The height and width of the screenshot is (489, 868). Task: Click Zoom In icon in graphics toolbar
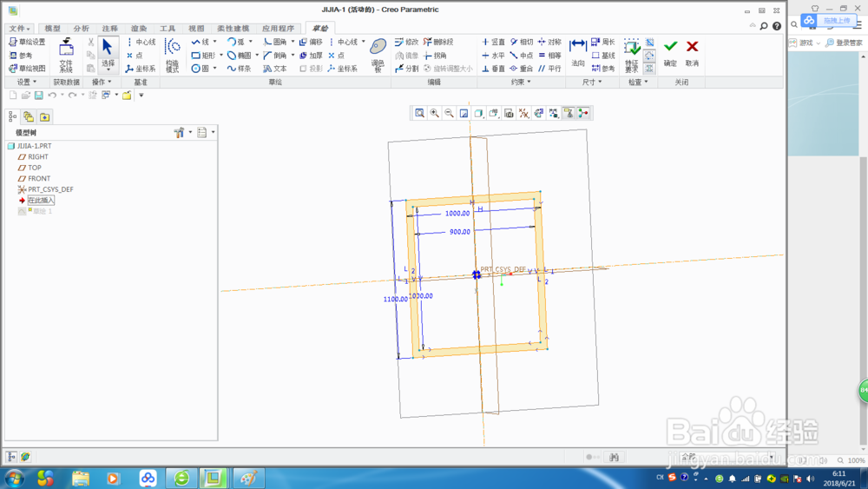(435, 113)
